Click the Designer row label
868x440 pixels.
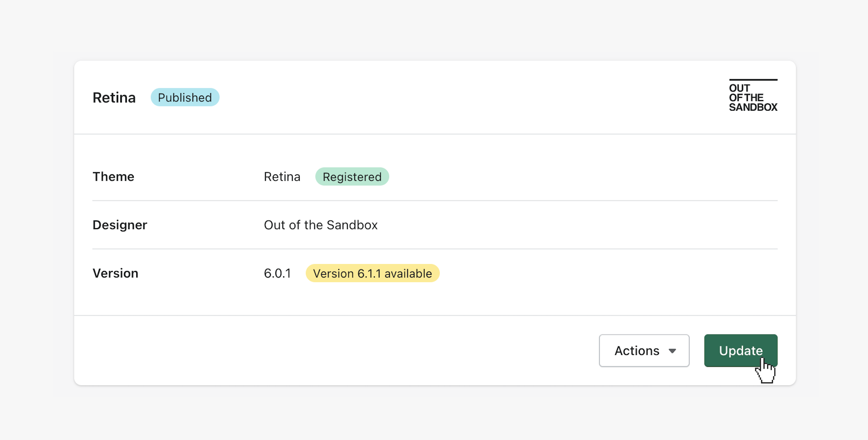click(119, 225)
